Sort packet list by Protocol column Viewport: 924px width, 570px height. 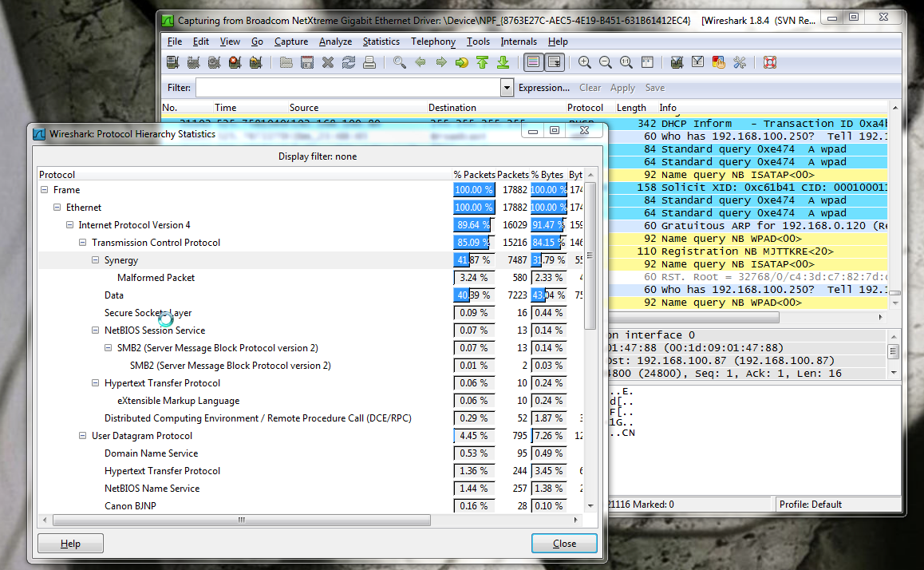pos(585,107)
